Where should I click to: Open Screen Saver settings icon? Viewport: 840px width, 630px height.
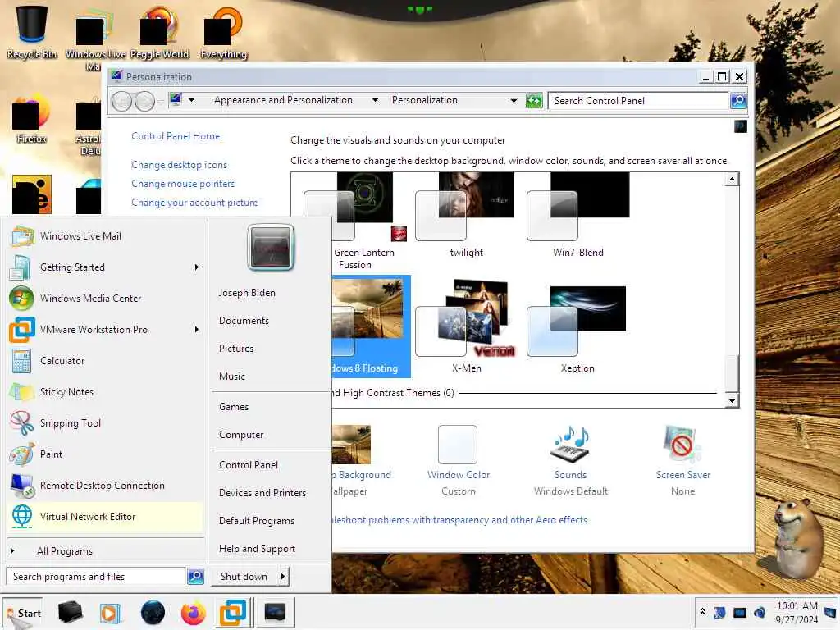point(682,445)
